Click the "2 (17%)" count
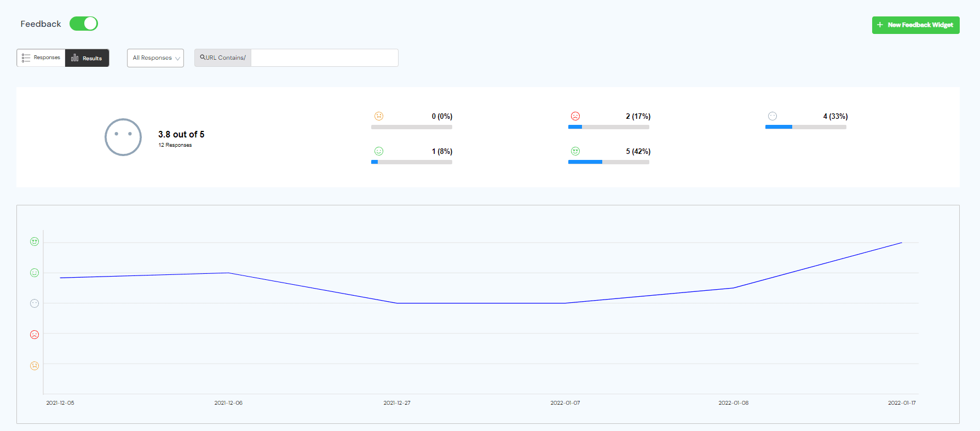The height and width of the screenshot is (431, 980). 638,116
